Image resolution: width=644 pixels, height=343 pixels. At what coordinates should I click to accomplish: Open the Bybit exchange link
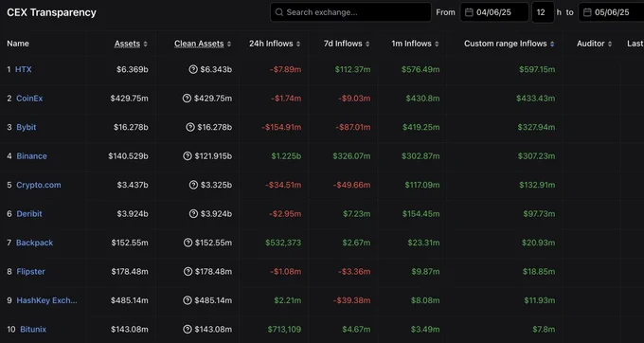27,127
